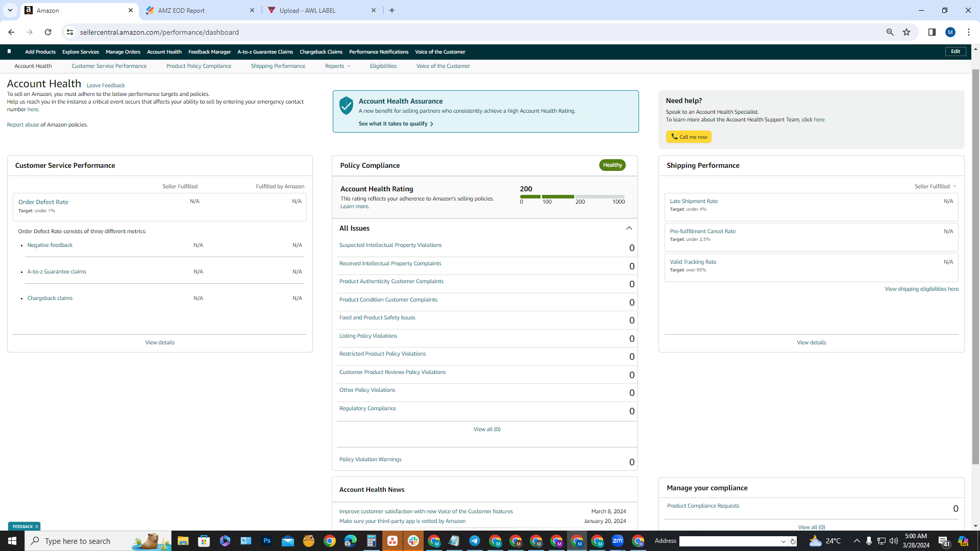The width and height of the screenshot is (980, 551).
Task: Reload the Seller Central page
Action: tap(48, 32)
